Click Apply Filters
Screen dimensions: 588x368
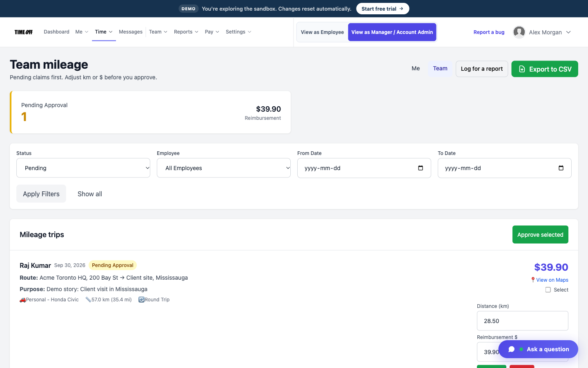(x=41, y=194)
